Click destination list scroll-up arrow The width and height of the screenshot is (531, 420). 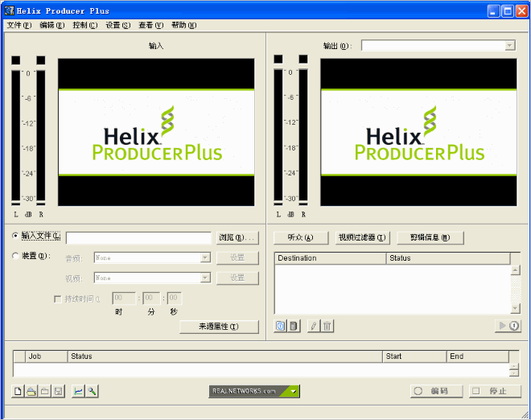tap(515, 270)
